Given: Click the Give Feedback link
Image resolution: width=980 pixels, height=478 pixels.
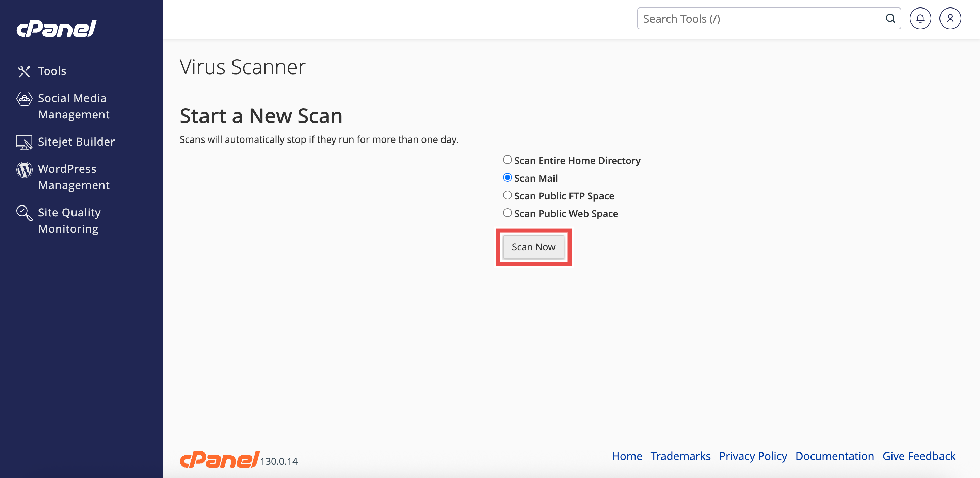Looking at the screenshot, I should [x=919, y=456].
